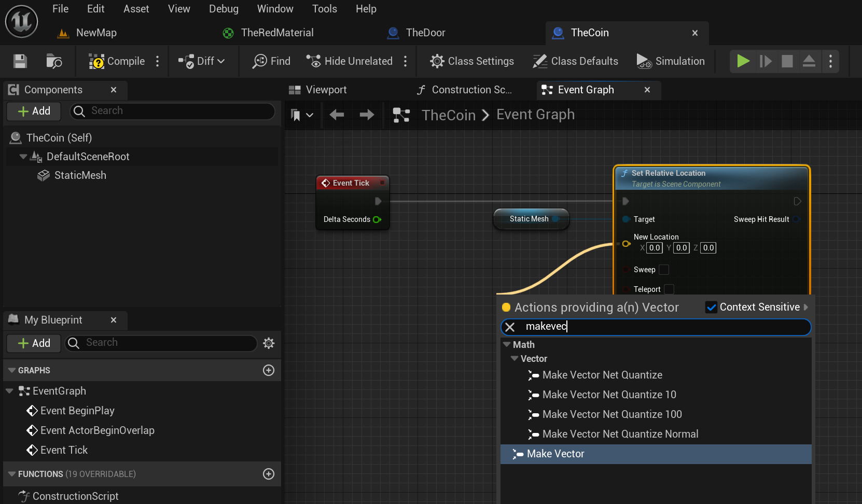Screen dimensions: 862x504
Task: Click TheCoin breadcrumb link
Action: (449, 115)
